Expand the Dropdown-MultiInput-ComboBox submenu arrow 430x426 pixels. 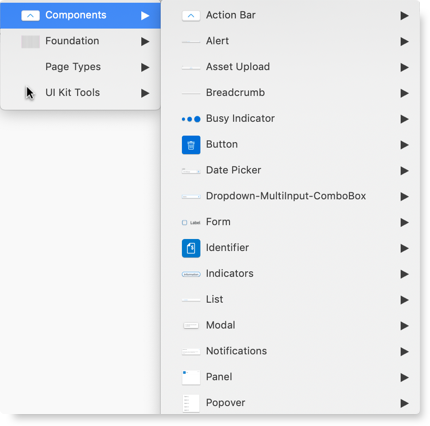[x=404, y=196]
